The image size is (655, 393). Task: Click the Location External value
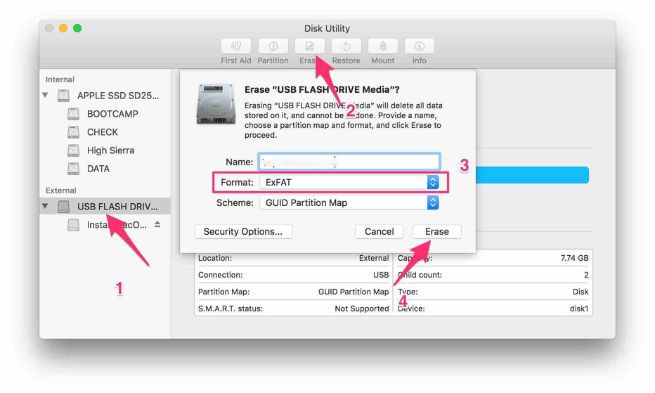(374, 258)
